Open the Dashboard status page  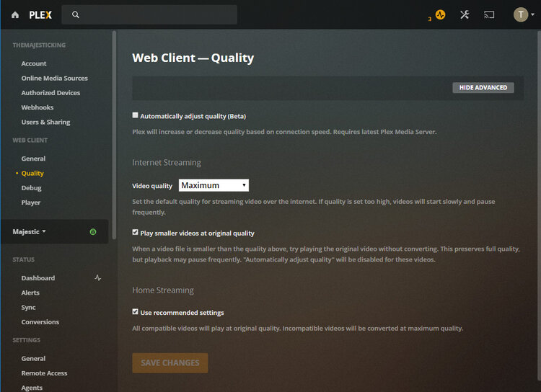click(38, 278)
